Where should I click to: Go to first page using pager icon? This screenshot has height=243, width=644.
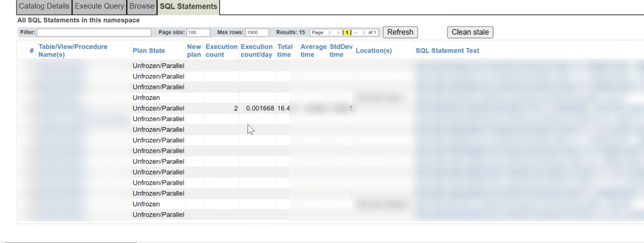point(330,33)
